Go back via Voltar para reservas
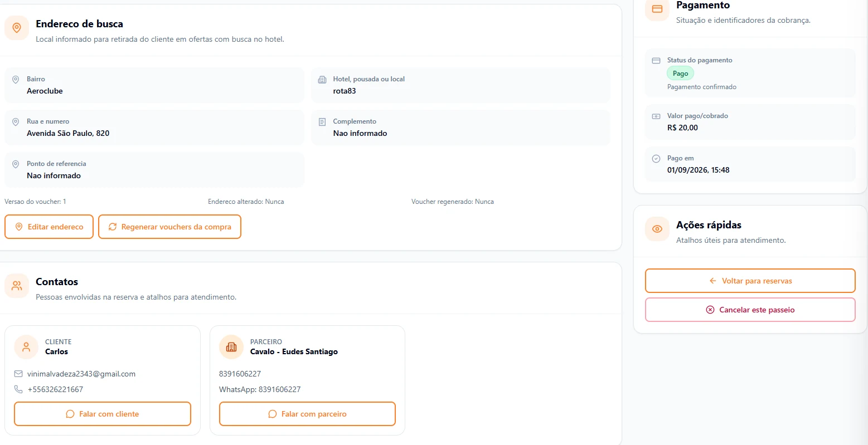 point(750,281)
